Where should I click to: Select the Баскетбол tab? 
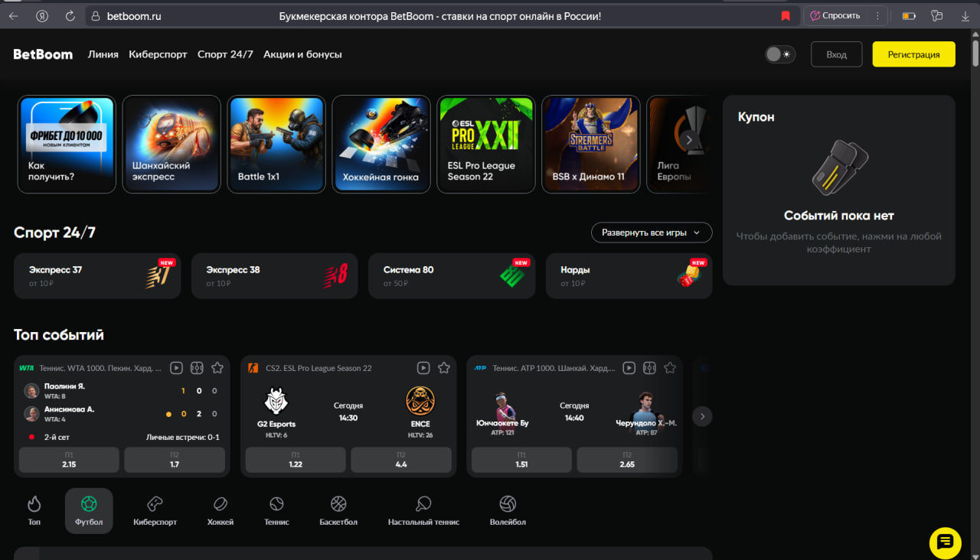point(338,510)
